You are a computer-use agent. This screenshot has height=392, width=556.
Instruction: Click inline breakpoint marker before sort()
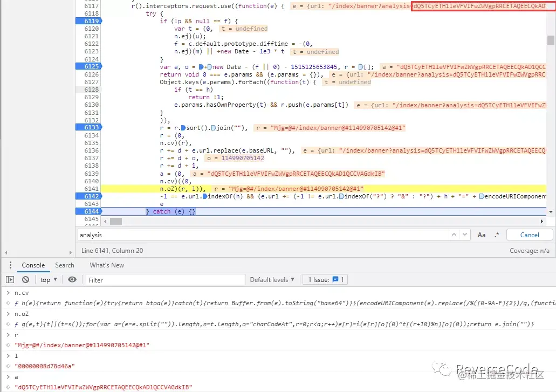point(183,128)
